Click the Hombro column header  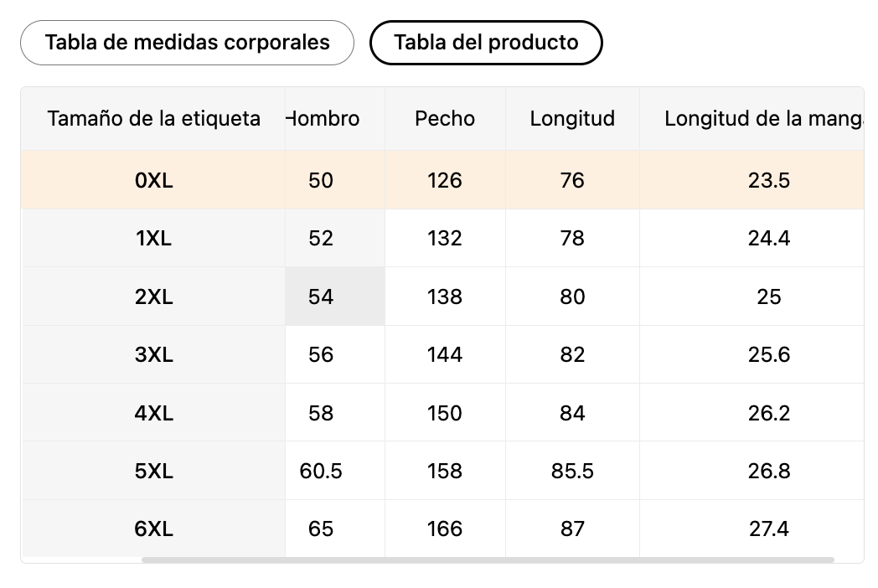[324, 119]
